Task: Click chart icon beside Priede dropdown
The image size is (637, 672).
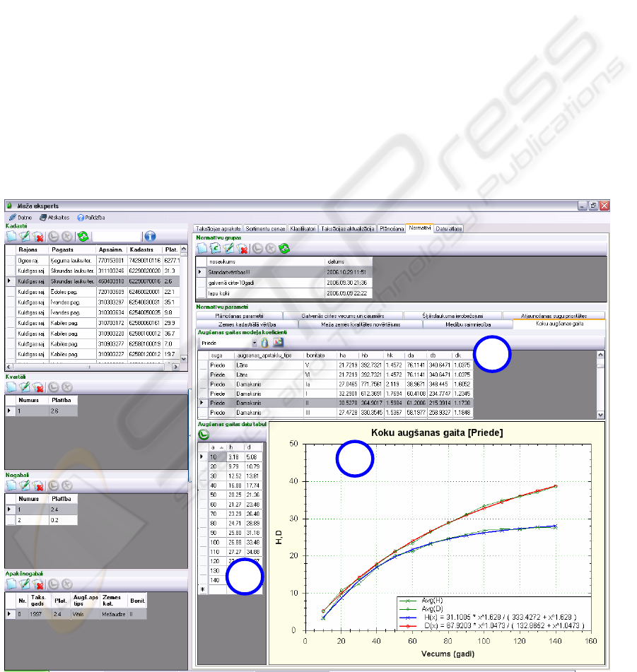Action: pos(278,342)
